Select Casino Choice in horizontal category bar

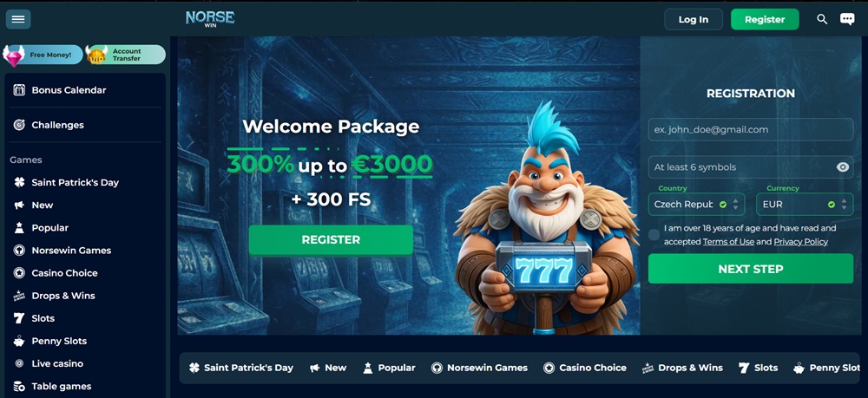pos(584,368)
